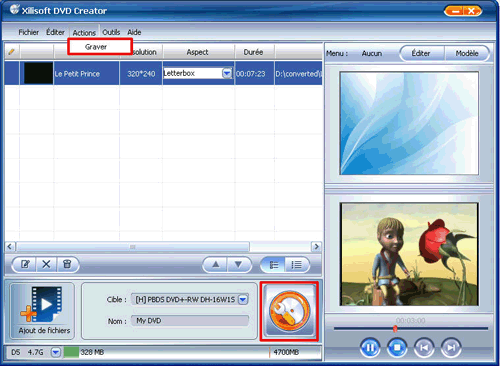Click the playback position slider handle
Image resolution: width=500 pixels, height=366 pixels.
click(395, 329)
